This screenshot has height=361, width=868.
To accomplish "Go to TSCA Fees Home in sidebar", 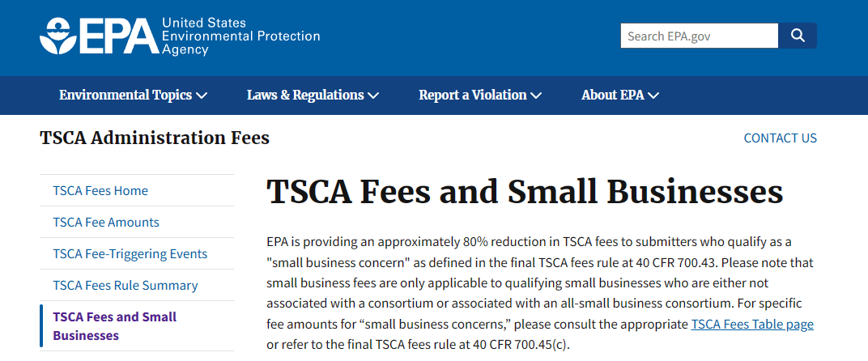I will [100, 191].
